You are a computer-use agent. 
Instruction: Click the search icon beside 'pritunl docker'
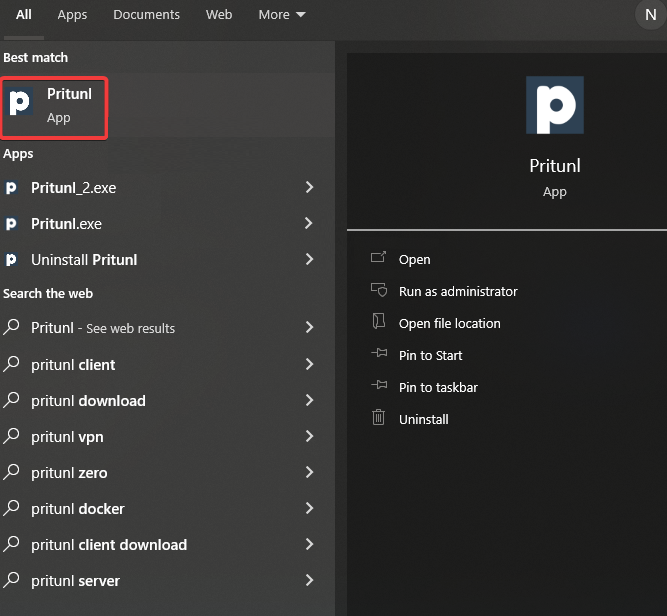(x=11, y=508)
